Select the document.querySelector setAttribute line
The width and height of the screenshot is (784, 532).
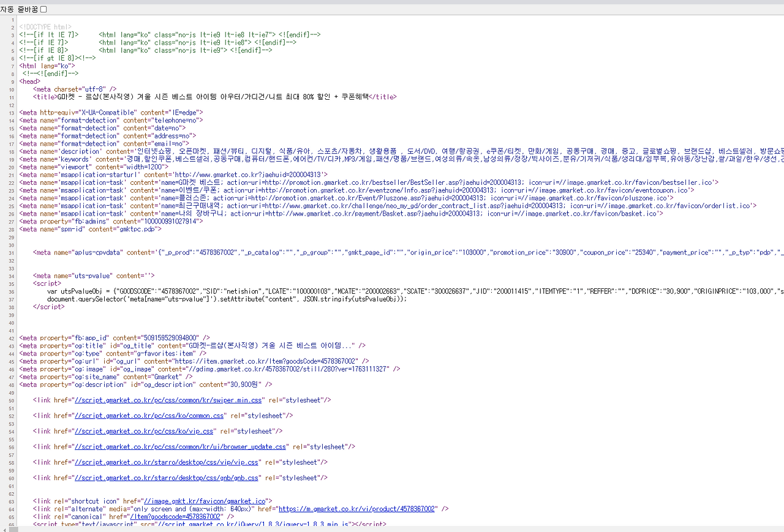coord(227,299)
